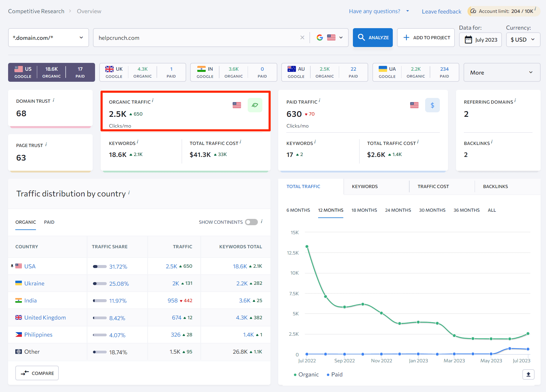
Task: Click the pin icon beside USA row
Action: tap(12, 266)
